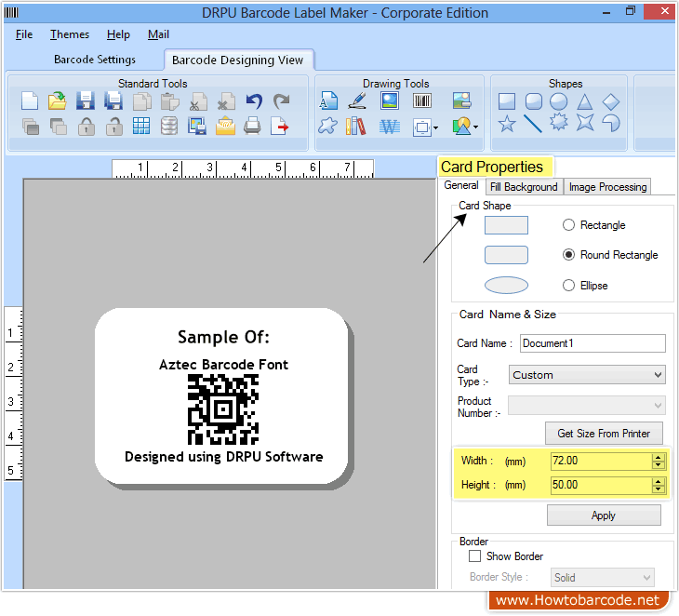
Task: Expand the Border Style Solid dropdown
Action: [603, 578]
